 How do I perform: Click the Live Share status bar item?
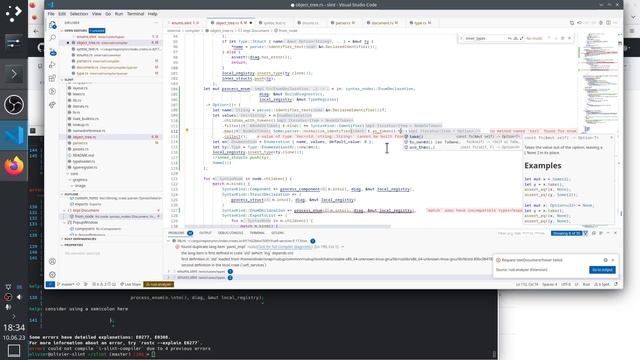(x=131, y=284)
